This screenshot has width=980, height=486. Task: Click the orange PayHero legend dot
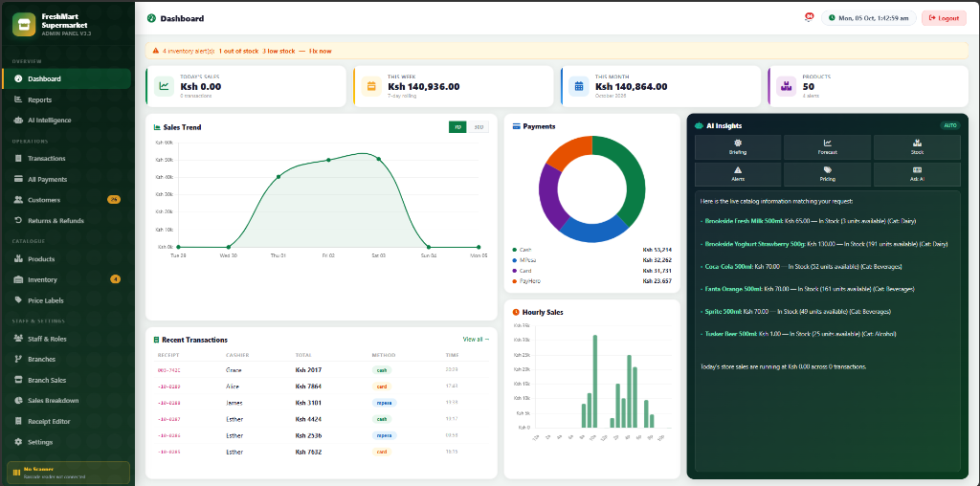[x=514, y=281]
